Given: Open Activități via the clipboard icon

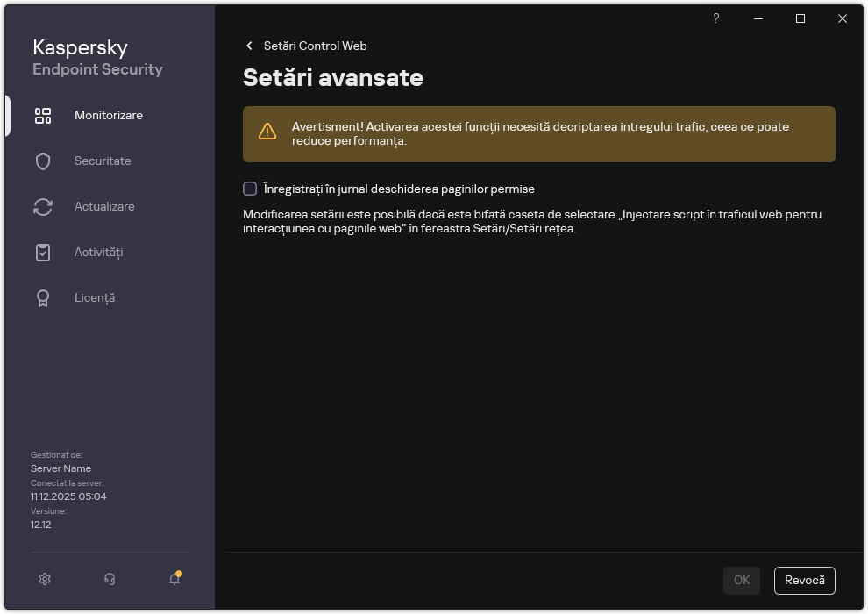Looking at the screenshot, I should tap(43, 252).
